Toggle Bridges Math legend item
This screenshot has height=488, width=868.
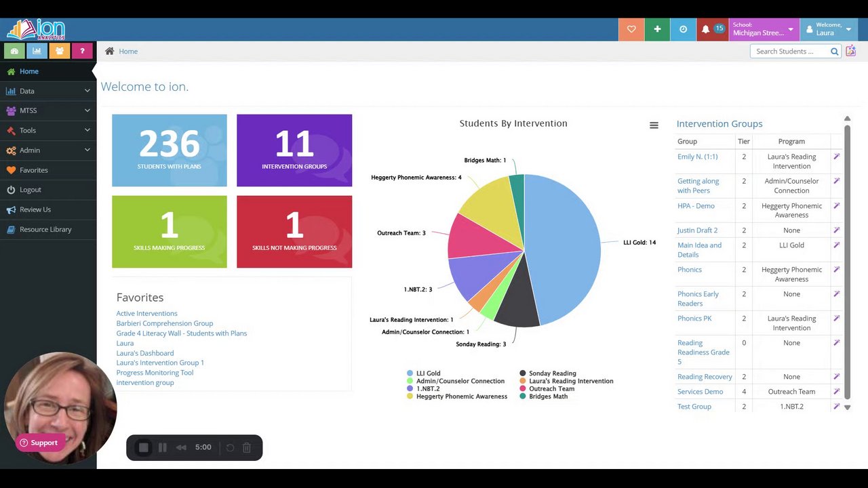click(x=544, y=396)
